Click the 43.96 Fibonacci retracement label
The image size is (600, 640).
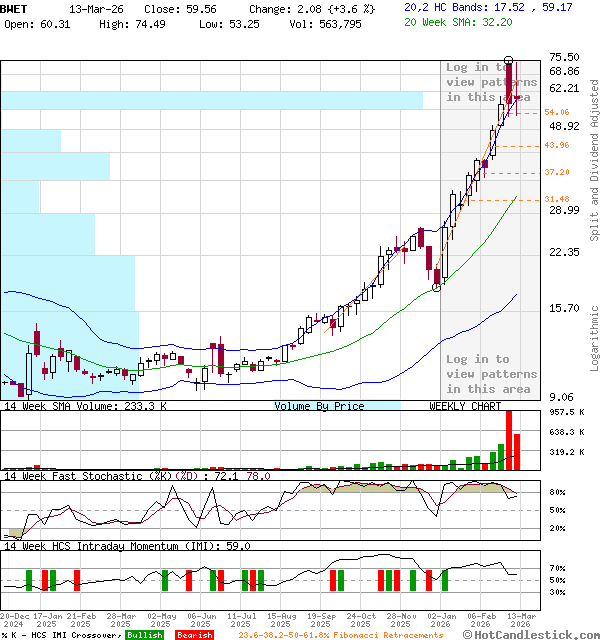coord(557,146)
